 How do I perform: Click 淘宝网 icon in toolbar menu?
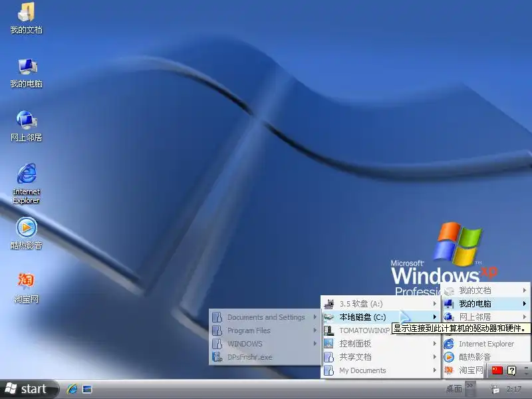(x=449, y=370)
